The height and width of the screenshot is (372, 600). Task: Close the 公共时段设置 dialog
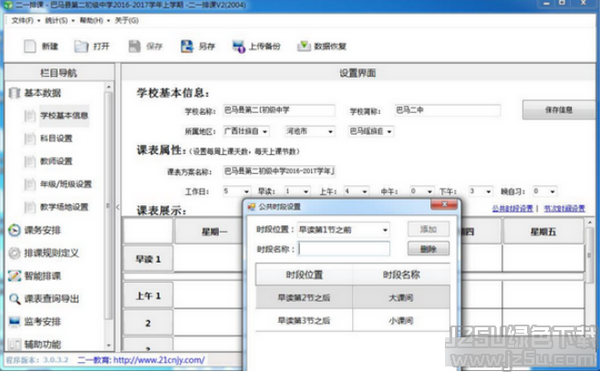[444, 205]
